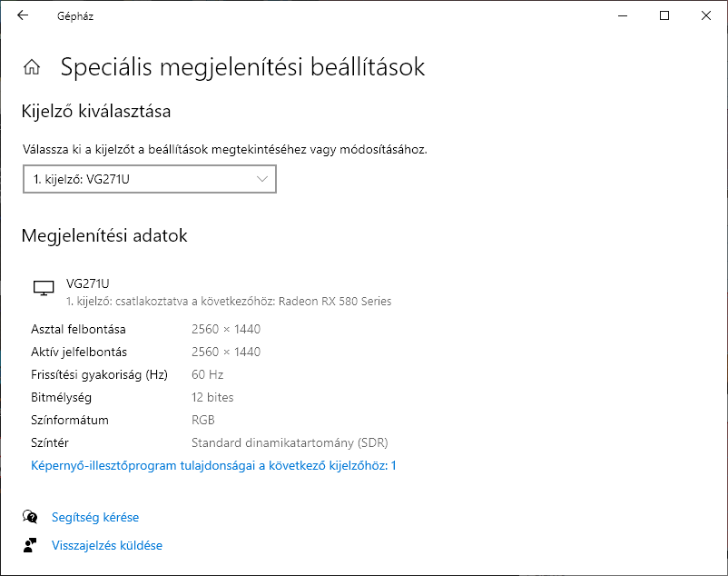Minimize the Gépház window

click(x=623, y=15)
